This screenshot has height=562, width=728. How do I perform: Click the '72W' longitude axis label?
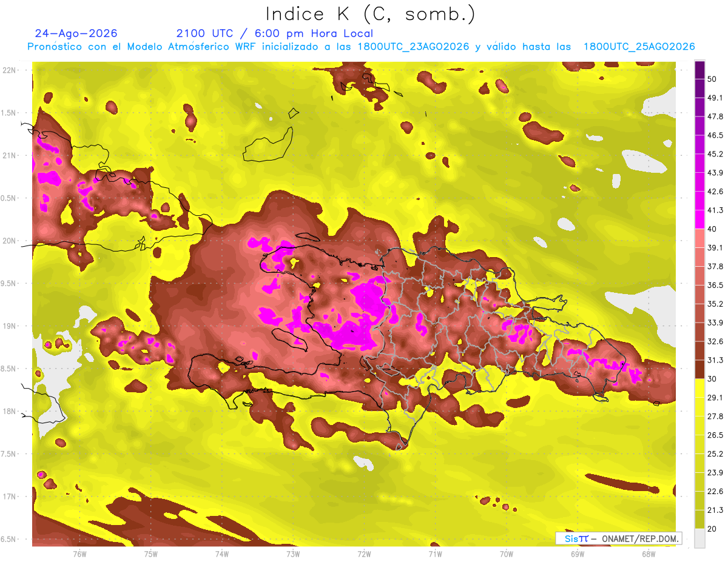point(364,554)
